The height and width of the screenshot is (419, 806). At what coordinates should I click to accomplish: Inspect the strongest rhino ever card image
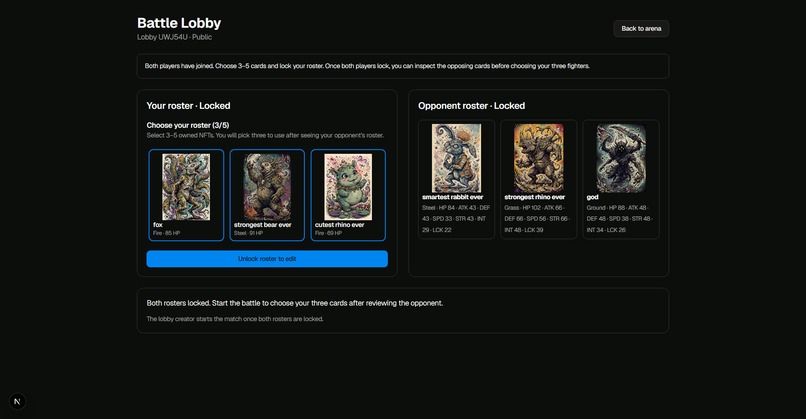point(539,158)
